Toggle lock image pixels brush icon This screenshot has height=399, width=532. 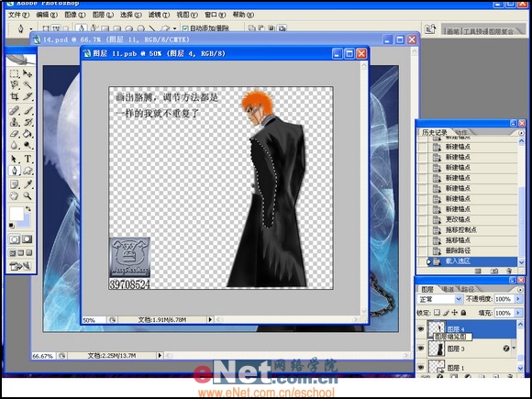(446, 313)
